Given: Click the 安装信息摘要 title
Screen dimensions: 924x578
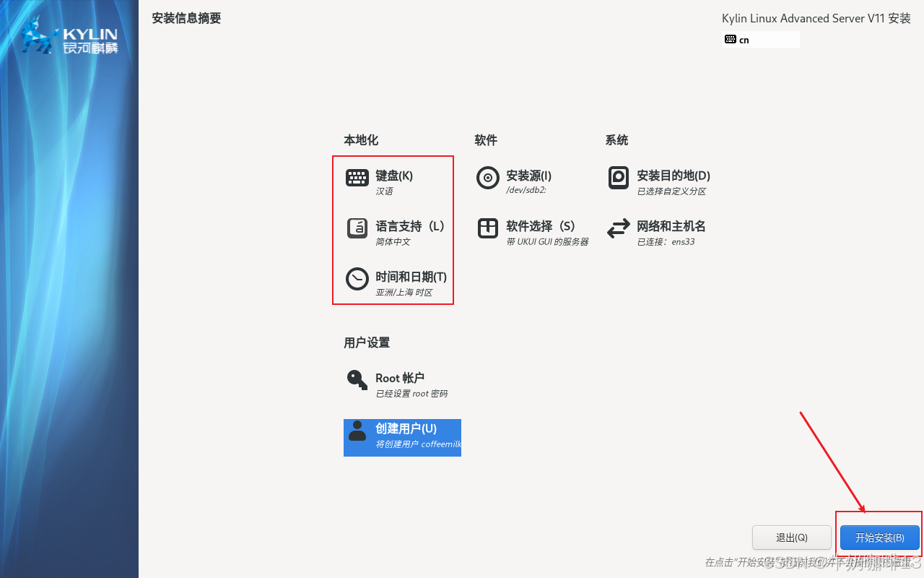Looking at the screenshot, I should tap(186, 18).
